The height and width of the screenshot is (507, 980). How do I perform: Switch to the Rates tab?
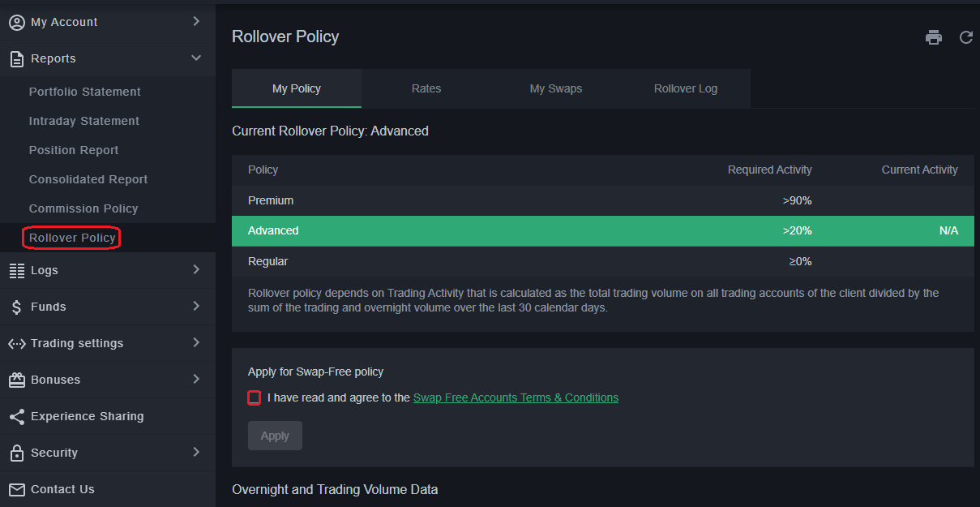426,88
